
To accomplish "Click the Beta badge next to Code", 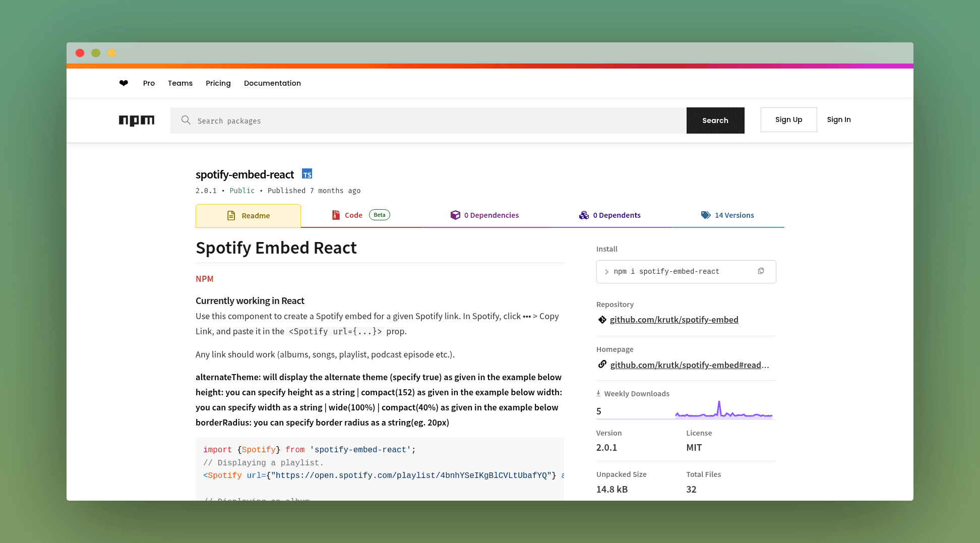I will [380, 215].
